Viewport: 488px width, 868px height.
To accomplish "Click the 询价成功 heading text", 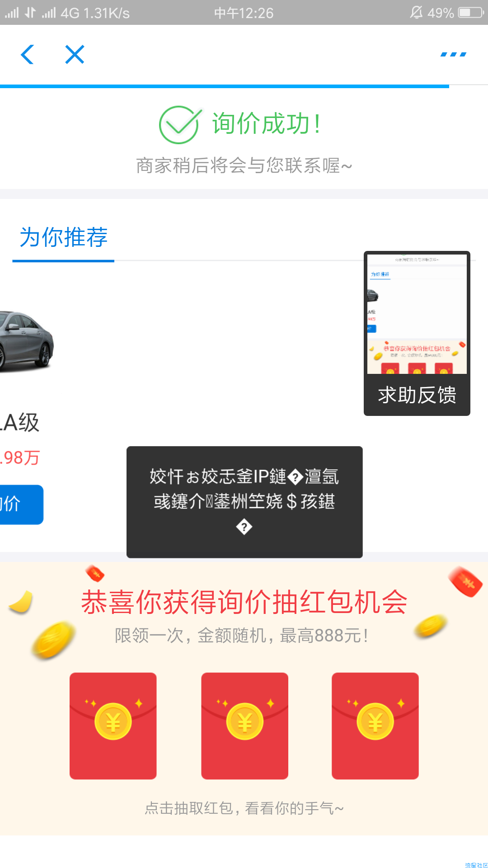I will (x=267, y=124).
